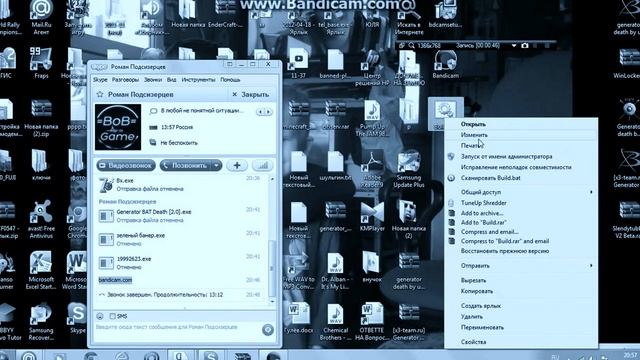
Task: Open the KMPlayer desktop shortcut
Action: point(372,217)
